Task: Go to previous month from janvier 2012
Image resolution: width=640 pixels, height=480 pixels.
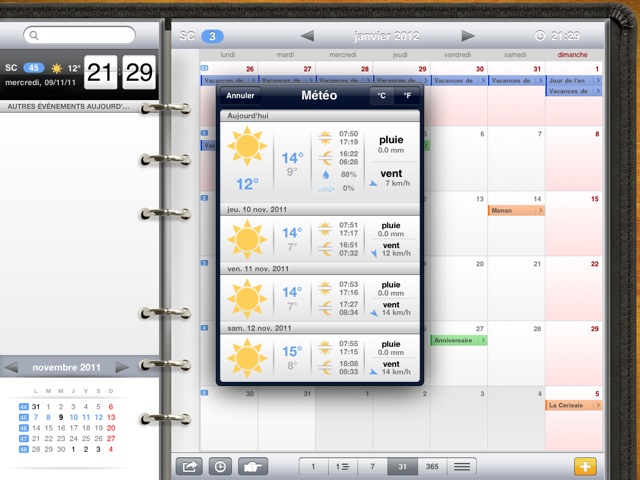Action: (x=309, y=36)
